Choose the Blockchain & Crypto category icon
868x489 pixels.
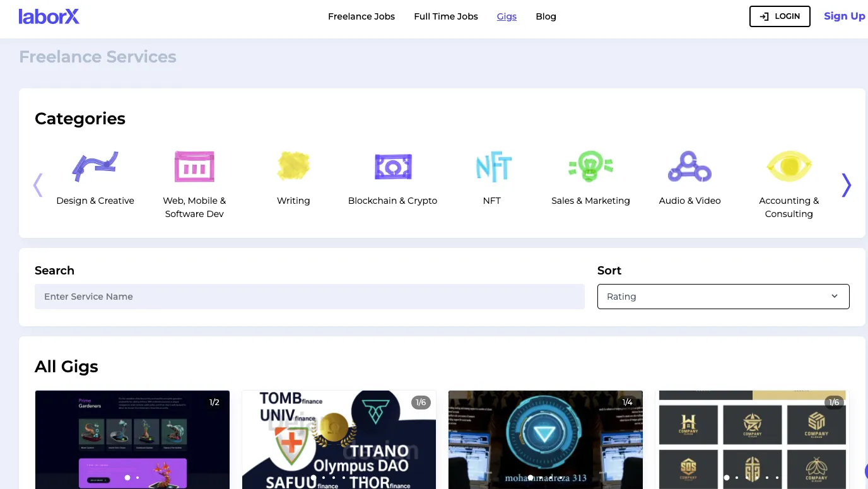(392, 167)
